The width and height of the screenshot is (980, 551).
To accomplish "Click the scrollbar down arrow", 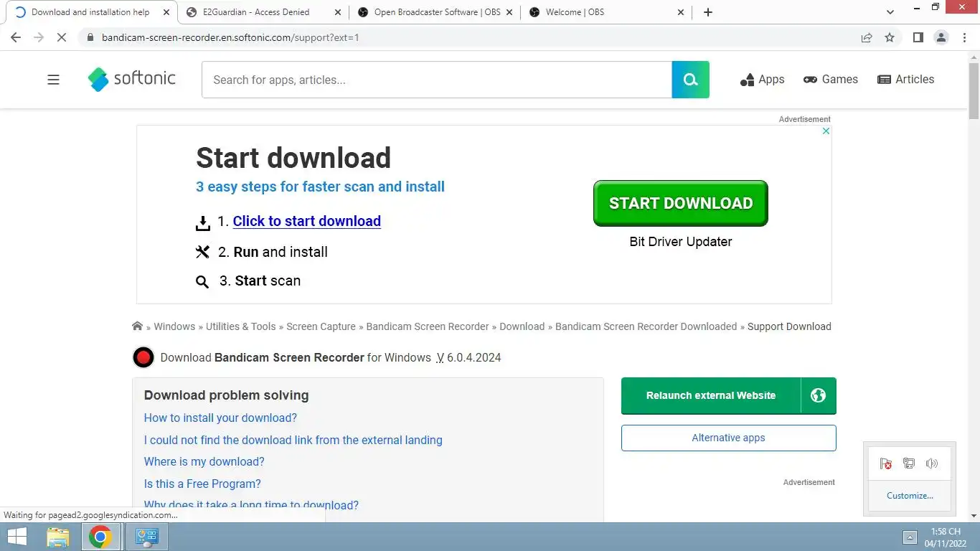I will (x=974, y=515).
